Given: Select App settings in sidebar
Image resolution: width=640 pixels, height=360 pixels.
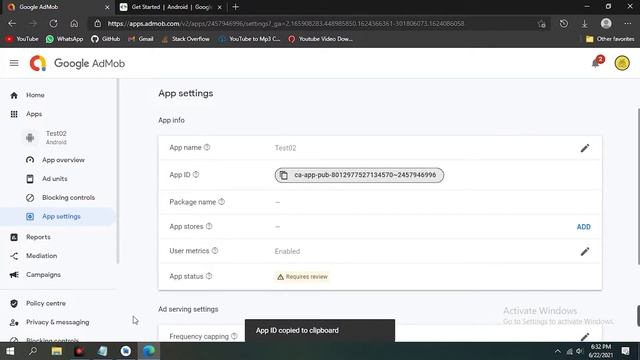Looking at the screenshot, I should click(x=61, y=216).
